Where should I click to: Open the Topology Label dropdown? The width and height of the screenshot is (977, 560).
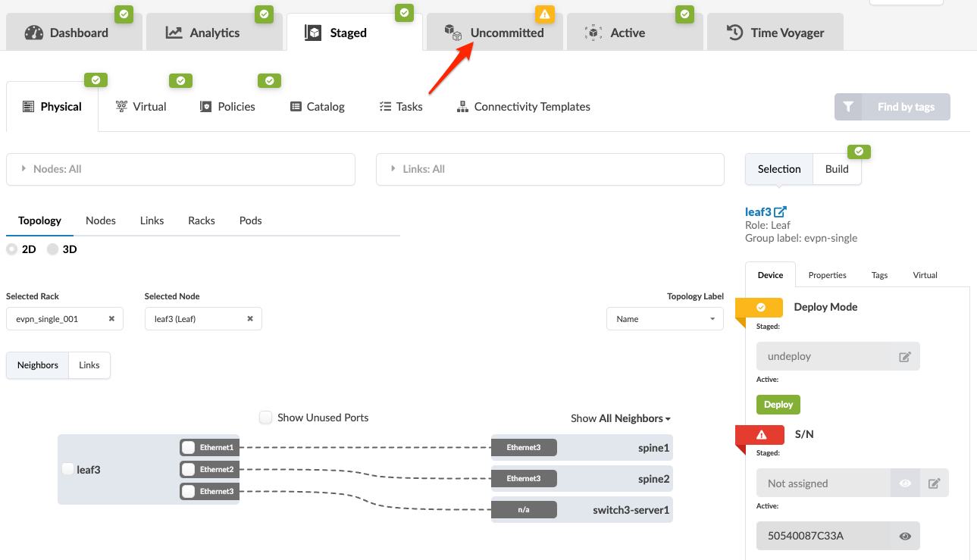665,319
